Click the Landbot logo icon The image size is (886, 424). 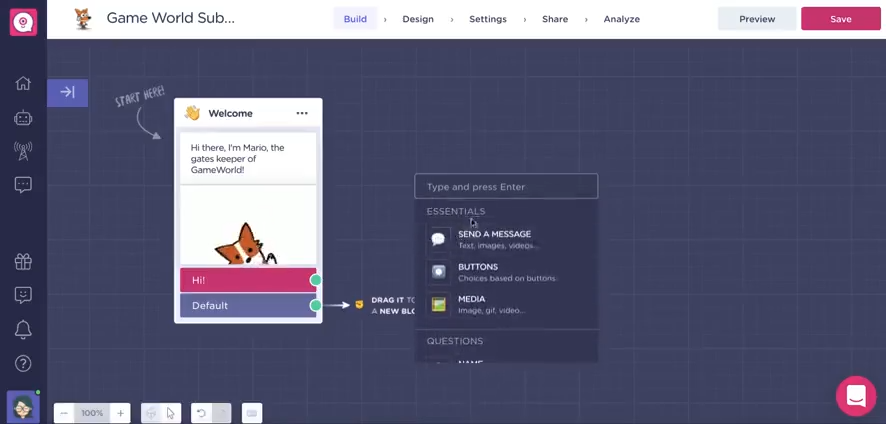23,22
